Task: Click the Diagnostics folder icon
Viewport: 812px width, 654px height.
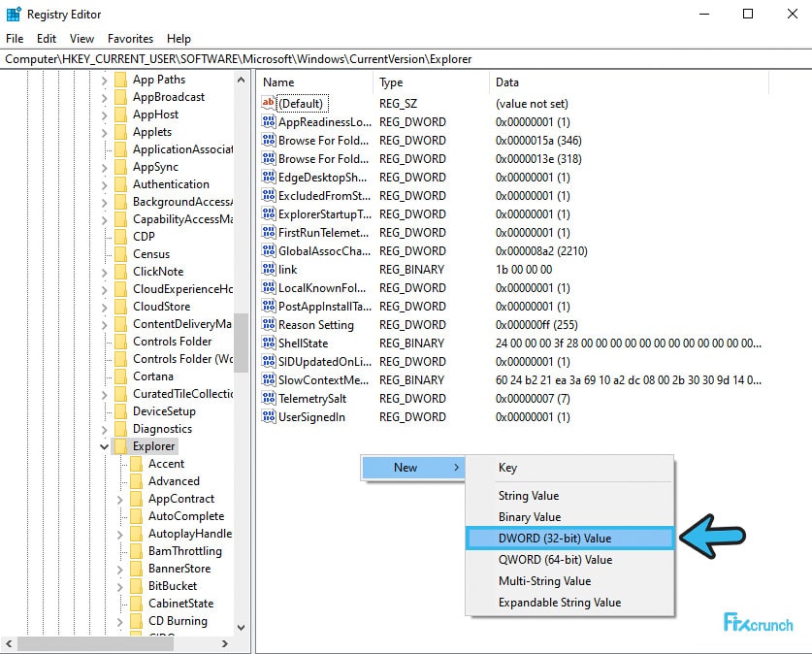Action: [120, 429]
